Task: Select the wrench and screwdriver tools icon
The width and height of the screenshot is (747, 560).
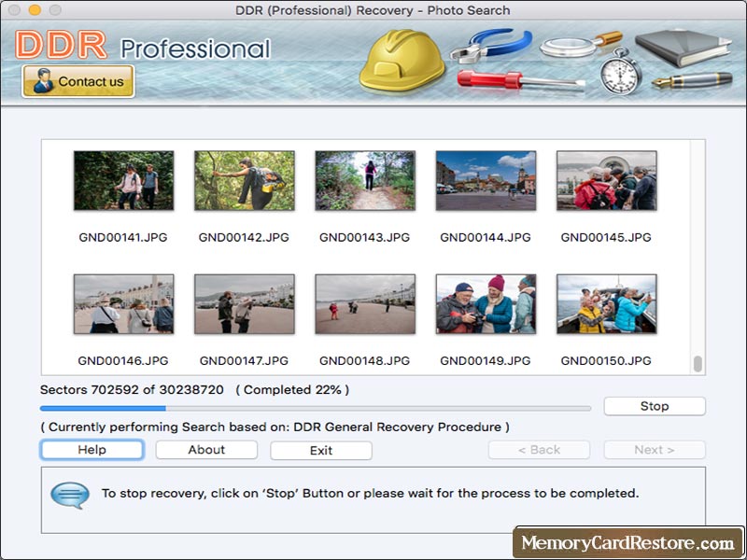Action: click(x=489, y=58)
